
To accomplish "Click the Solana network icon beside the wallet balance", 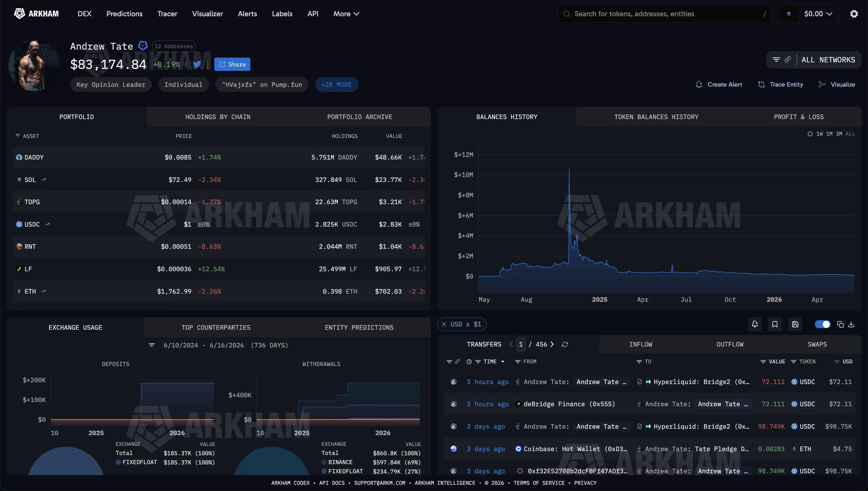I will click(789, 14).
